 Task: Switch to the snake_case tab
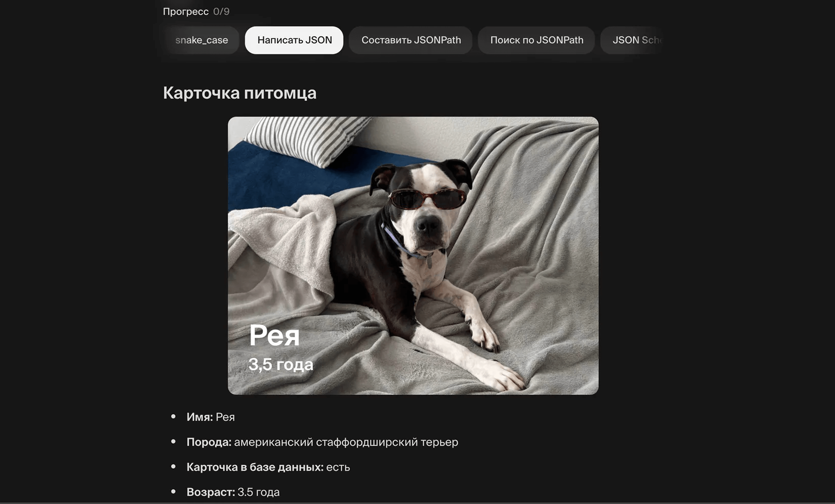point(202,40)
